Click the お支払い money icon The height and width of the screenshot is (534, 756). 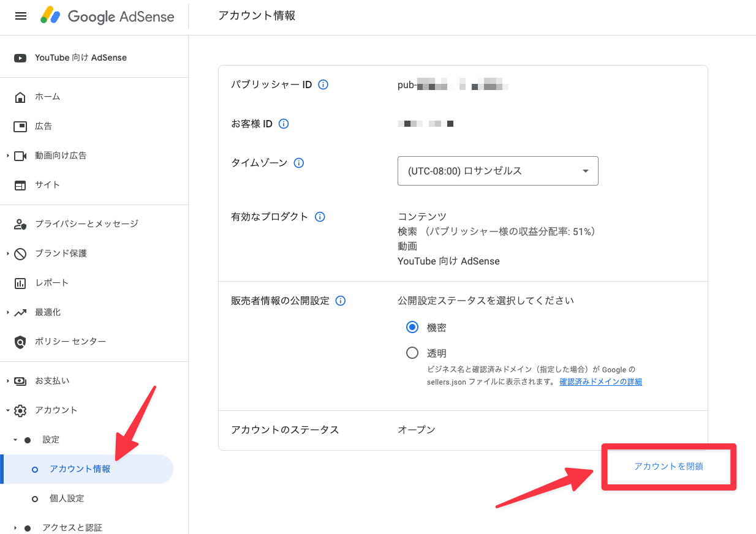(x=20, y=381)
